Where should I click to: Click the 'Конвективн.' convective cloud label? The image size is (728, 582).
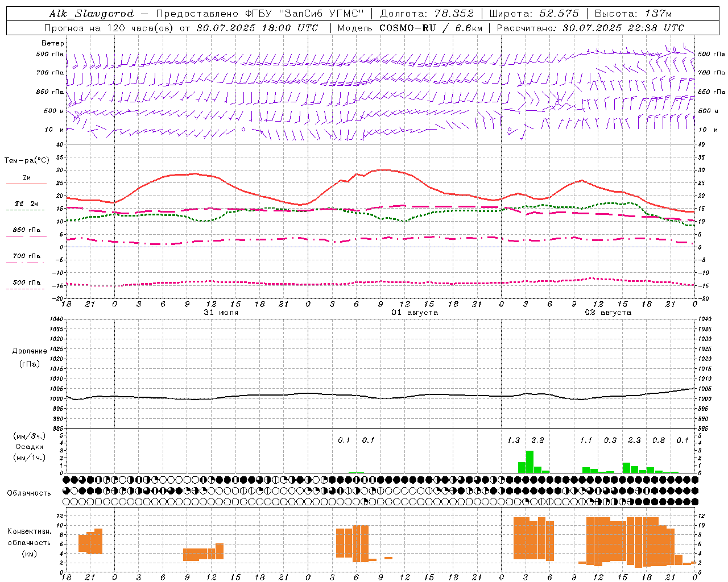(30, 531)
